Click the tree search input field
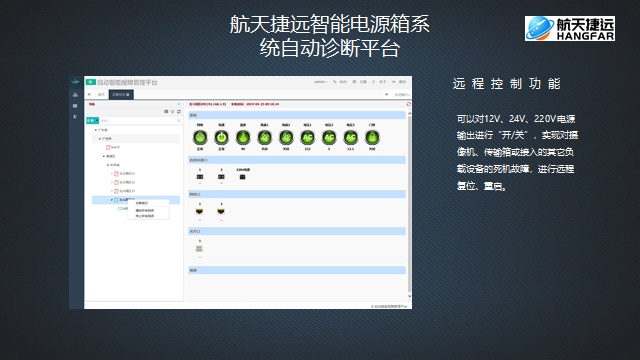Image resolution: width=640 pixels, height=360 pixels. pos(138,121)
